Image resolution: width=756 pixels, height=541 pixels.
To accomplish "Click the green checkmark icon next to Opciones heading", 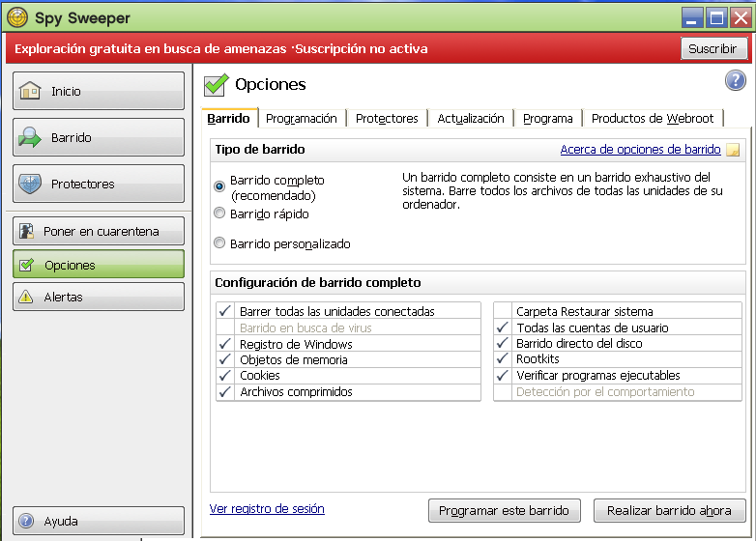I will (216, 84).
